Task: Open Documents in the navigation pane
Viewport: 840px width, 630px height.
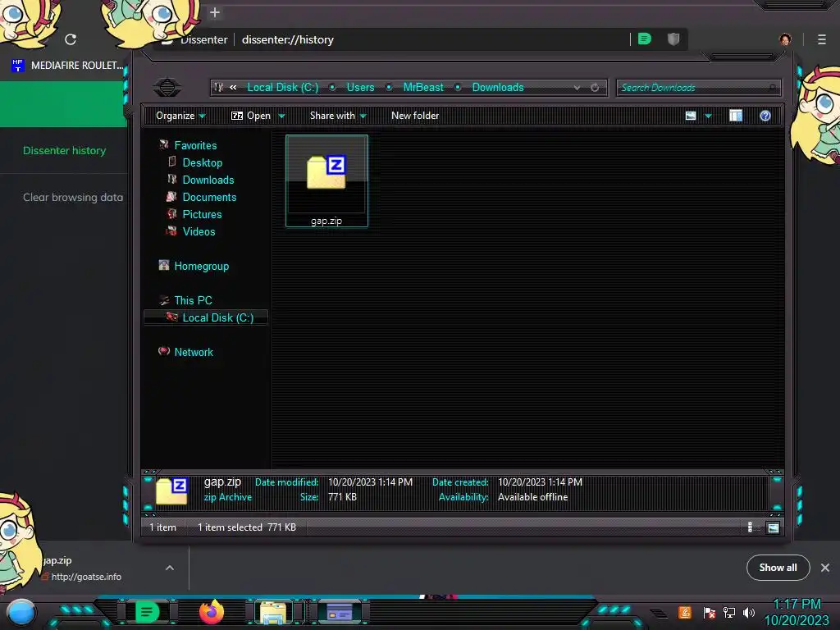Action: pyautogui.click(x=209, y=197)
